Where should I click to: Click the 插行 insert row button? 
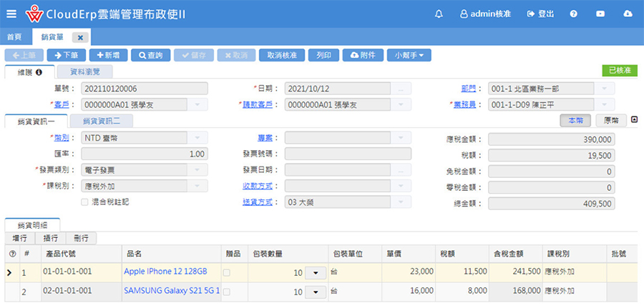51,238
